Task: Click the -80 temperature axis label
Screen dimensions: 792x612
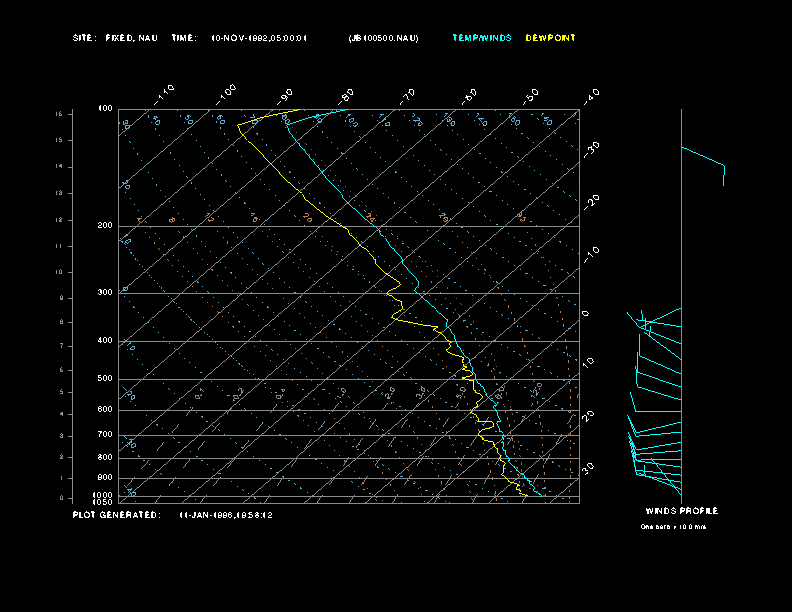Action: tap(347, 95)
